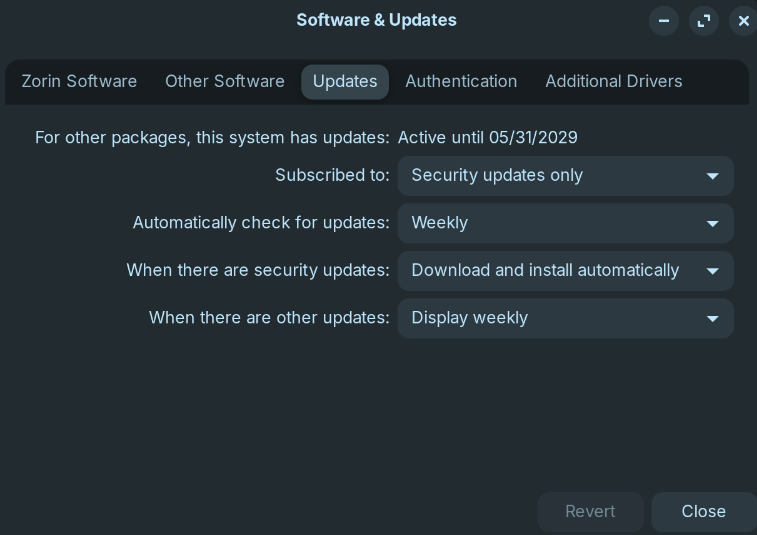Click the Software & Updates title bar

[377, 20]
